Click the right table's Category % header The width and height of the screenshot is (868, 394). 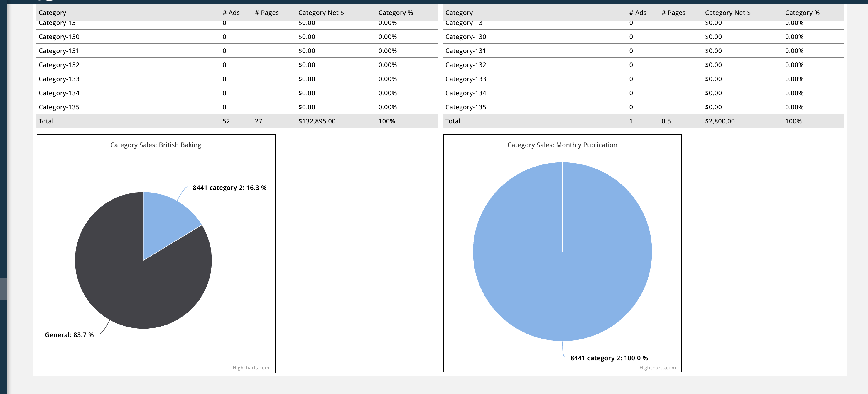[802, 13]
